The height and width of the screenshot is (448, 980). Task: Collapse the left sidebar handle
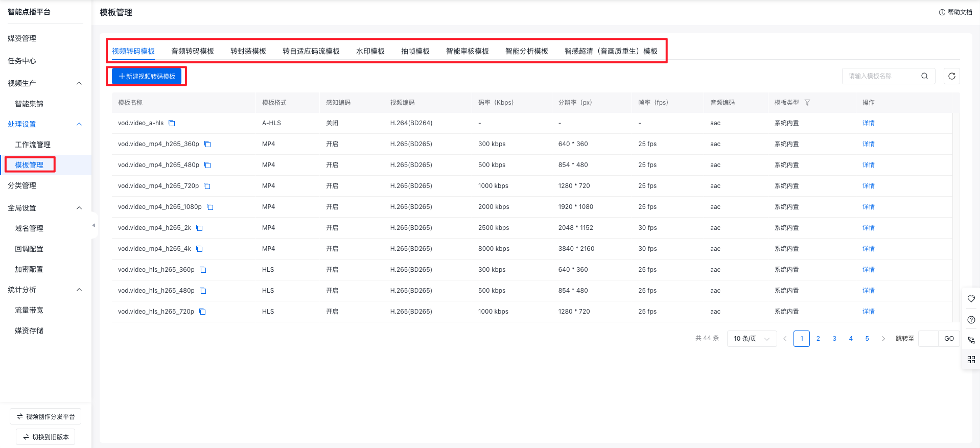[94, 225]
